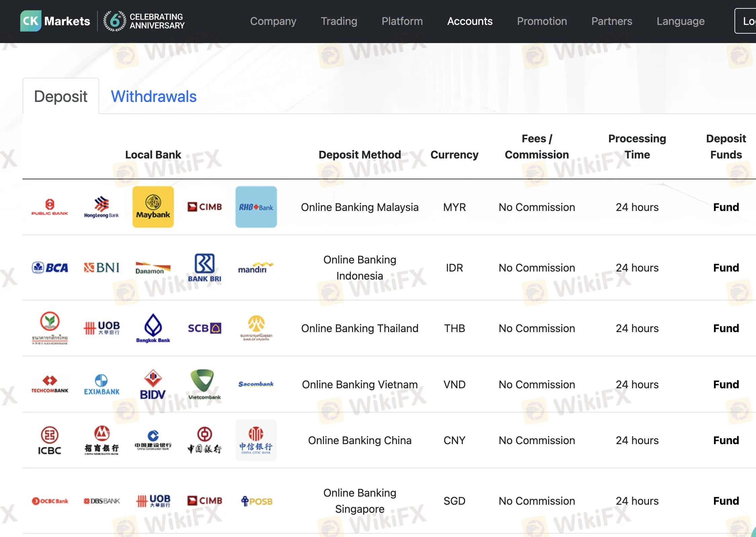The image size is (756, 537).
Task: Select the Bank of Ayudhya logo
Action: (256, 328)
